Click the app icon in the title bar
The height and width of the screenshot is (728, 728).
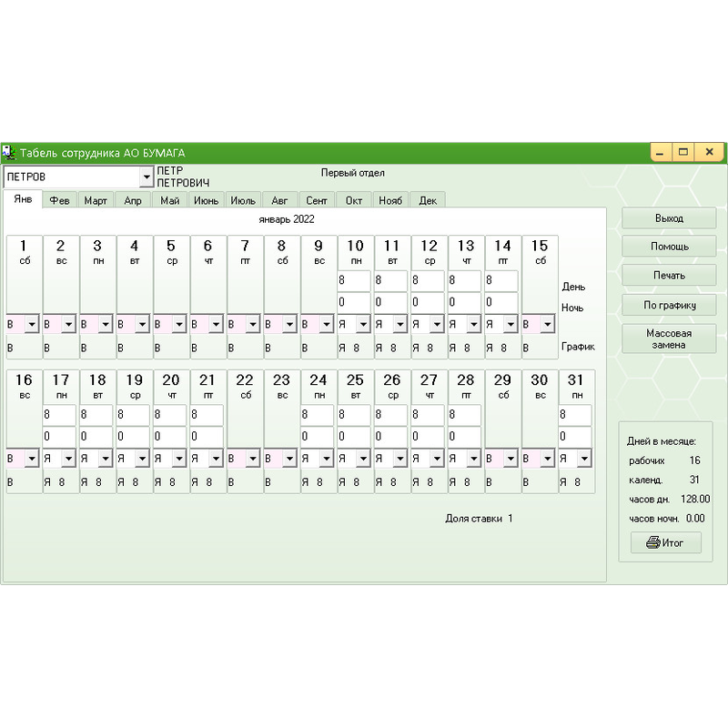coord(10,153)
